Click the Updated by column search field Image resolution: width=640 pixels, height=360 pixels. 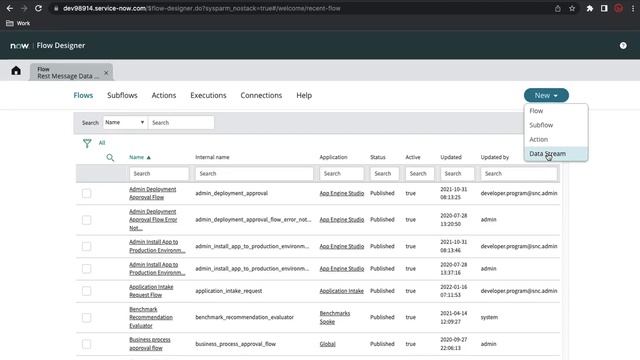click(519, 174)
